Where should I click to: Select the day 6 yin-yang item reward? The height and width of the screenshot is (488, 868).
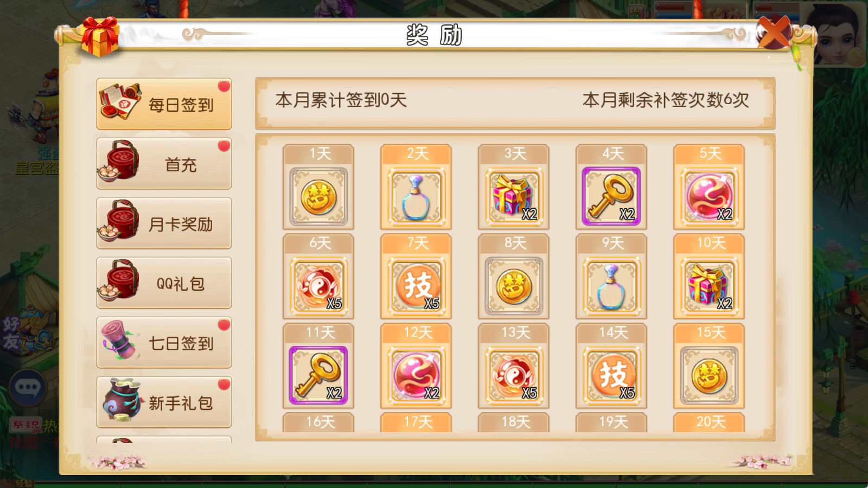tap(318, 286)
